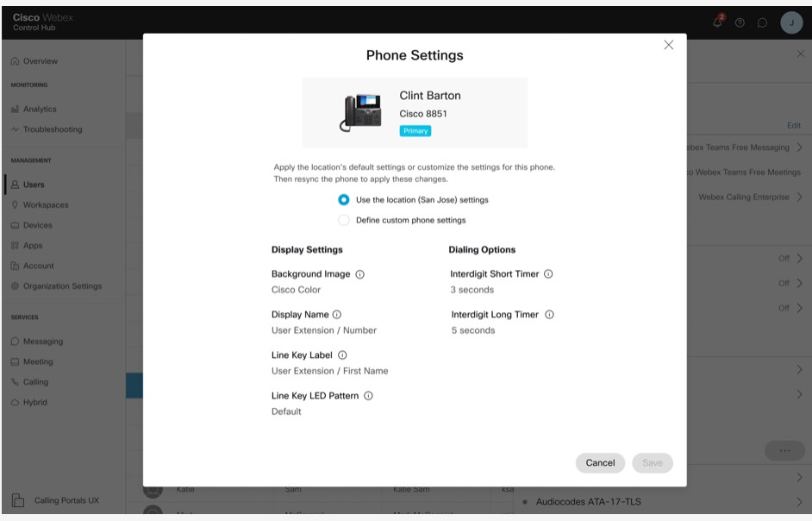Go to Devices in the sidebar
The image size is (812, 521).
click(38, 225)
